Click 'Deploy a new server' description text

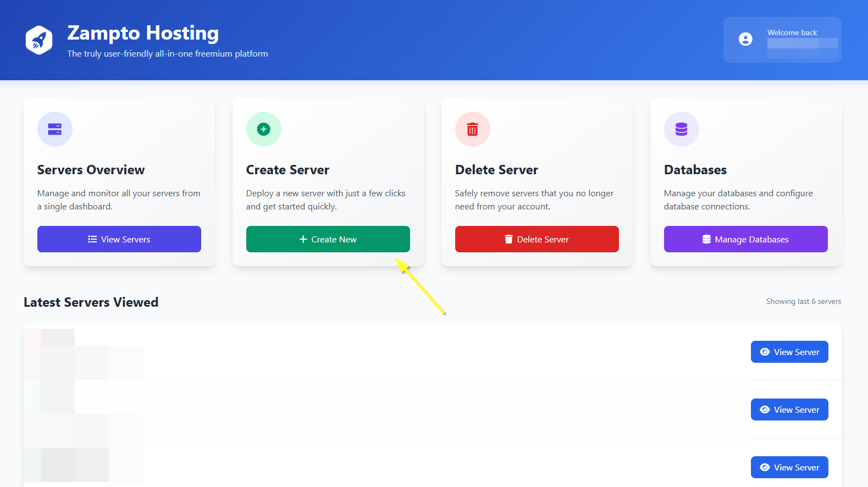(326, 200)
